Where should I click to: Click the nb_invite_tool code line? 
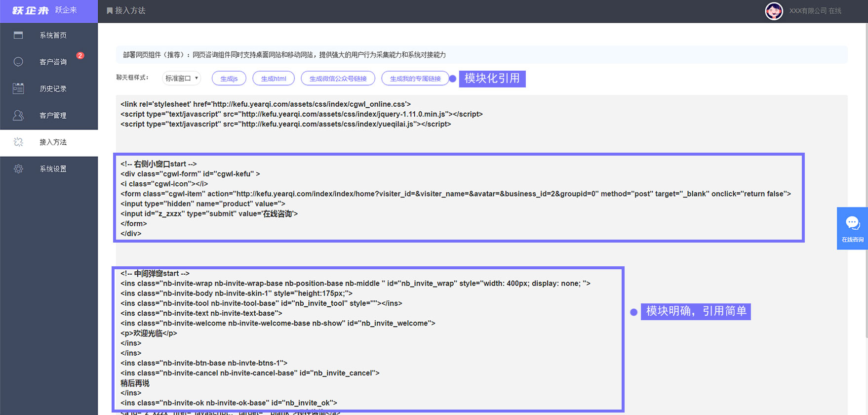point(261,303)
